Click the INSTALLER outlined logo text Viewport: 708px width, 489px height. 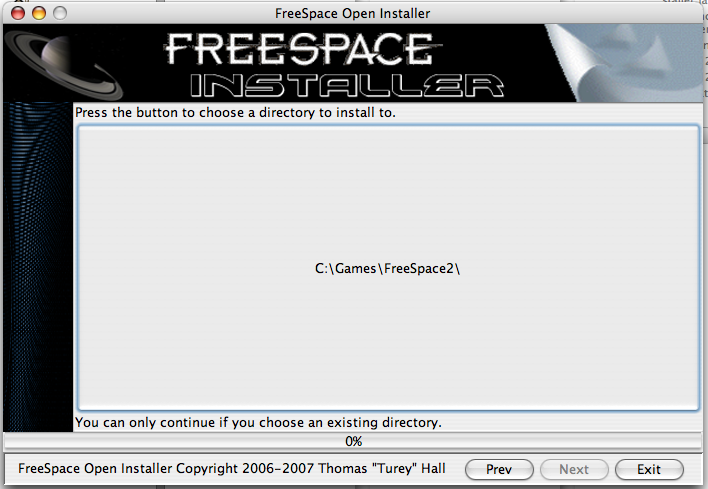(347, 86)
